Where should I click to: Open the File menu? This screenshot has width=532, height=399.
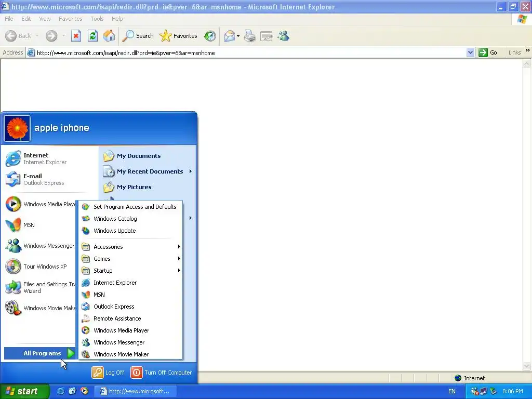9,19
